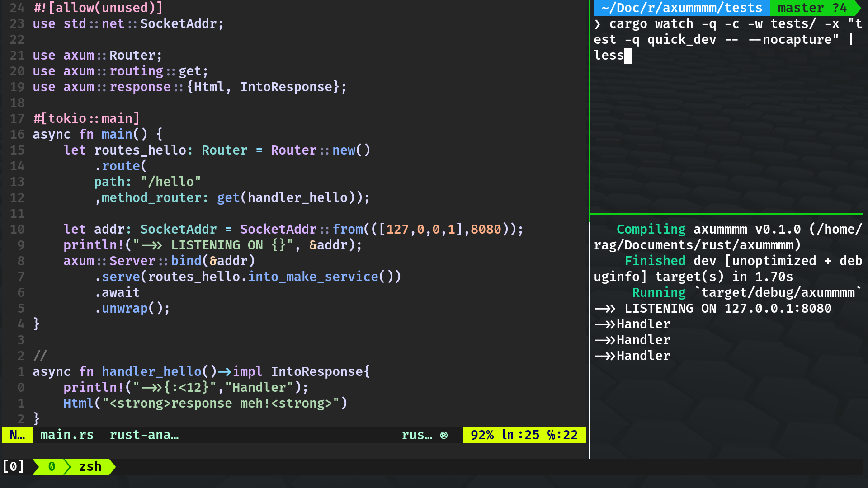Viewport: 868px width, 488px height.
Task: Click the circular icon beside rus… filetype
Action: pyautogui.click(x=444, y=435)
